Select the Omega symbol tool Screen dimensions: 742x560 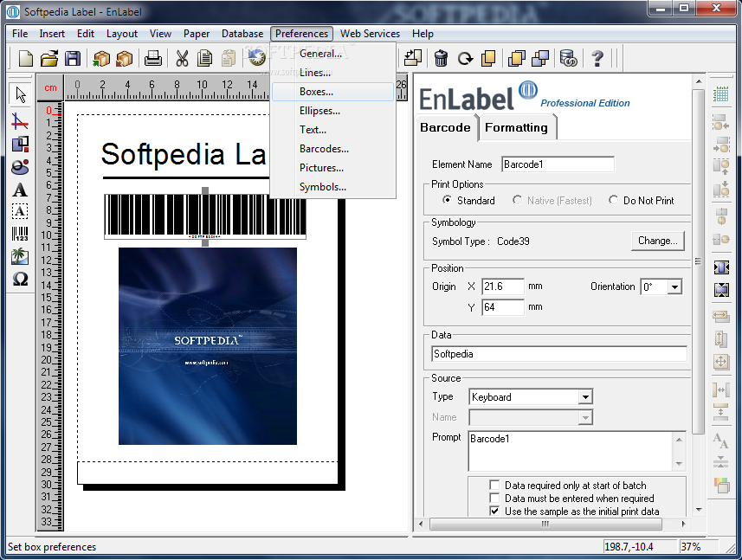pyautogui.click(x=20, y=279)
